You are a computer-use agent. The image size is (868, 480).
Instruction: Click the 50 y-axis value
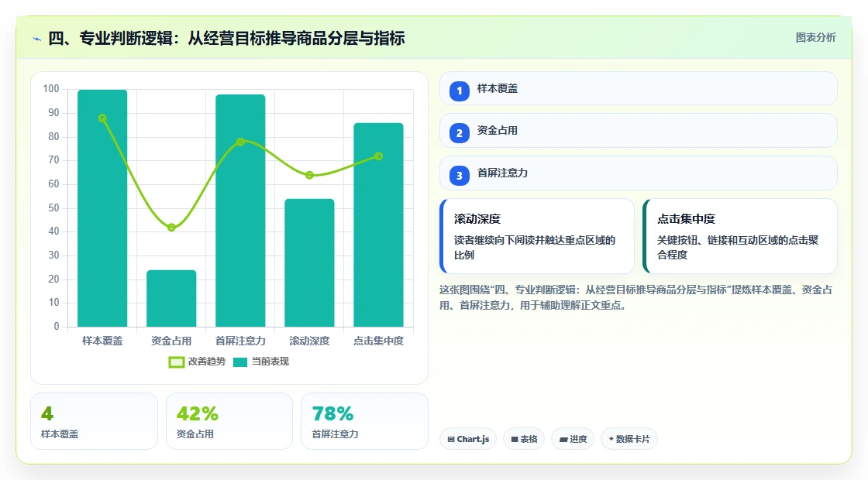click(x=53, y=208)
